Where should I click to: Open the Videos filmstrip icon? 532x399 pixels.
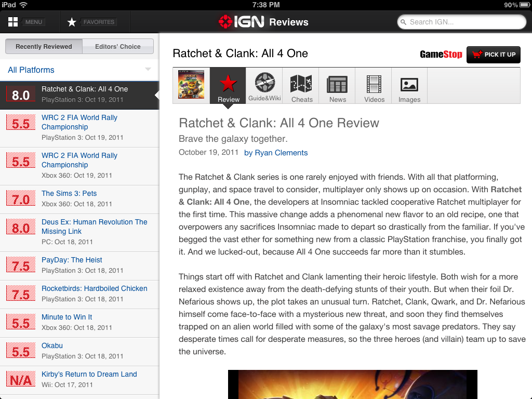click(374, 86)
